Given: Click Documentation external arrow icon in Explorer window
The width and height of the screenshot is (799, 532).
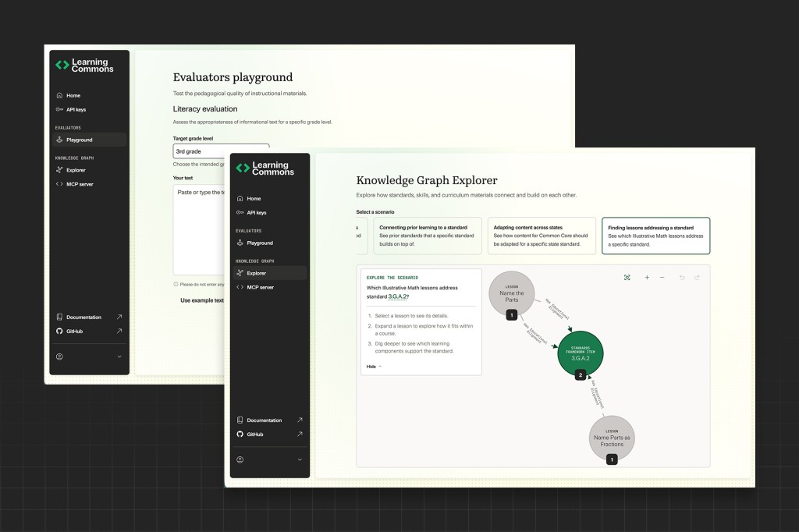Looking at the screenshot, I should pos(300,420).
